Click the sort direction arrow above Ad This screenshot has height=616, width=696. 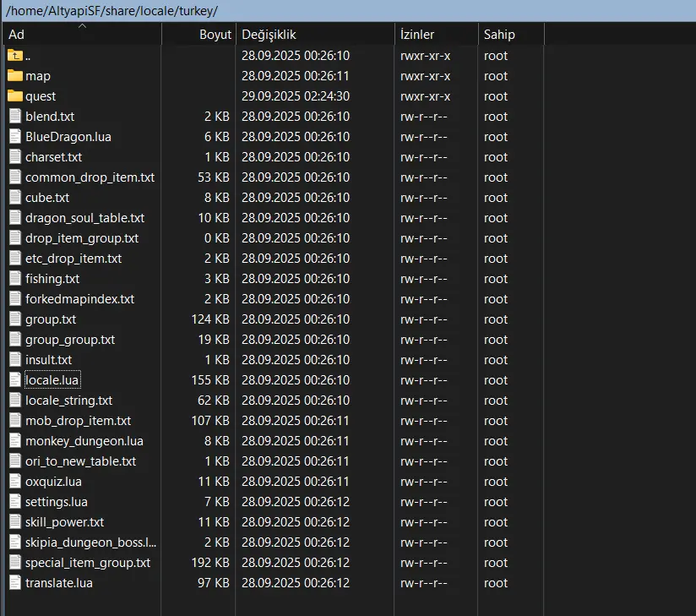point(82,26)
